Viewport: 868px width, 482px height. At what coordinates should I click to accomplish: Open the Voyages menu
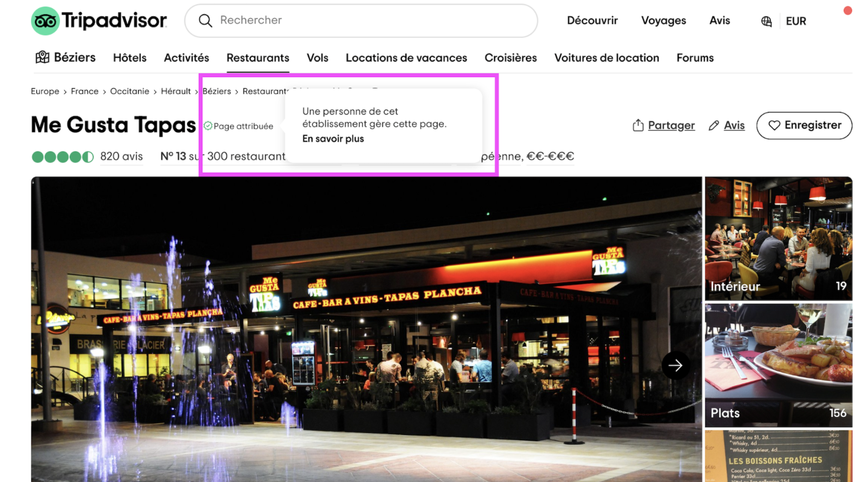(x=663, y=21)
